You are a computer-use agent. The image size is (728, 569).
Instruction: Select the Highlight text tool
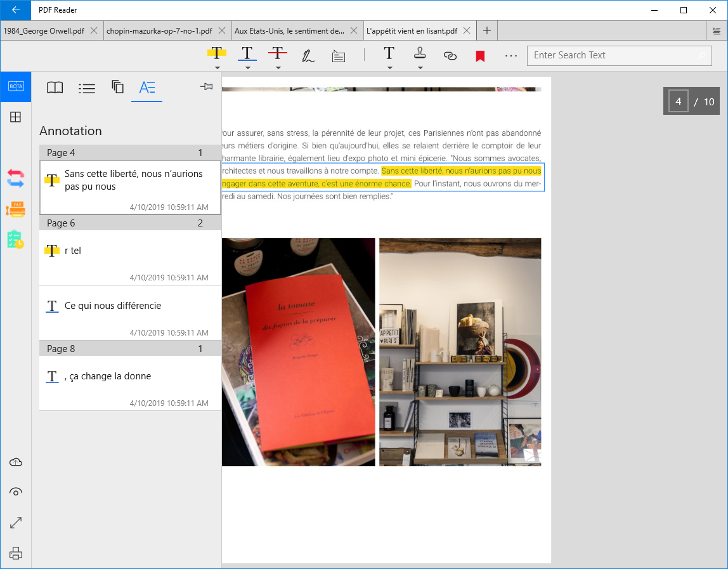tap(217, 53)
